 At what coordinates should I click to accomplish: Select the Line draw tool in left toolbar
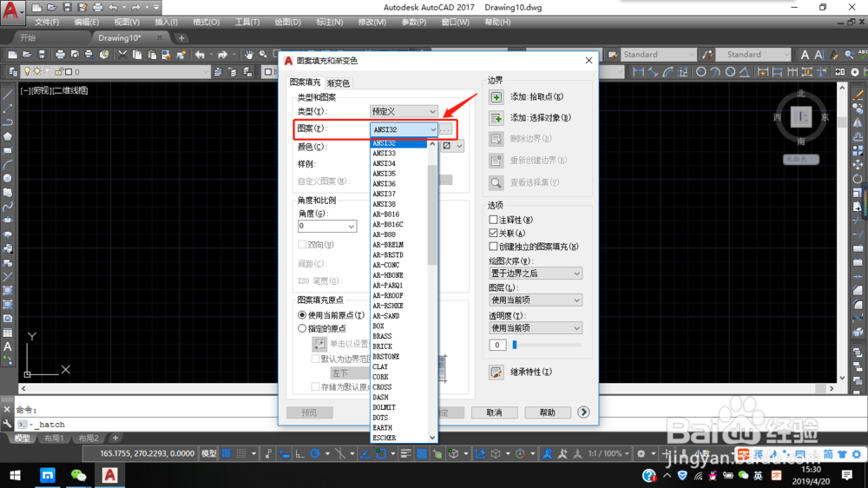(8, 95)
